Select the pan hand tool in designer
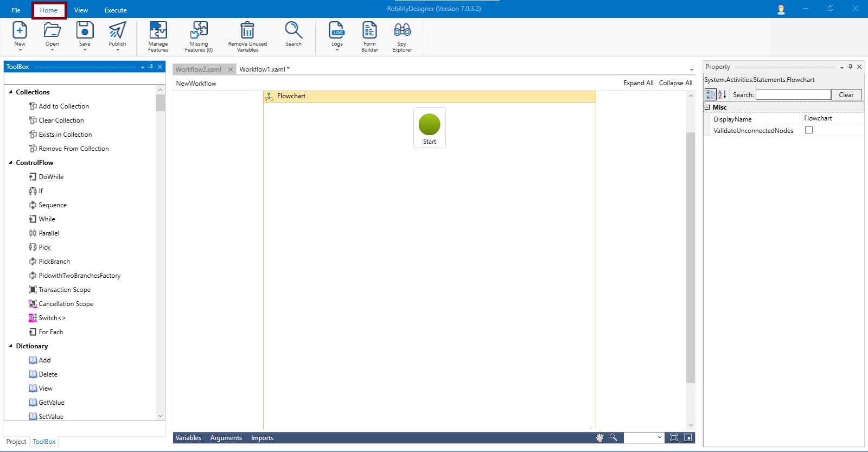This screenshot has height=452, width=868. click(x=599, y=438)
